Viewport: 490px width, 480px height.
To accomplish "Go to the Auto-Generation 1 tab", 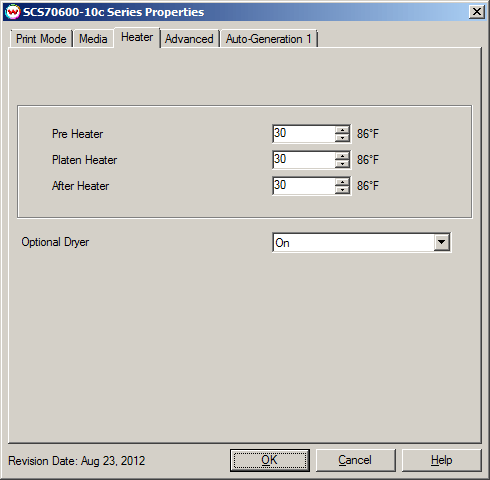I will pos(269,39).
